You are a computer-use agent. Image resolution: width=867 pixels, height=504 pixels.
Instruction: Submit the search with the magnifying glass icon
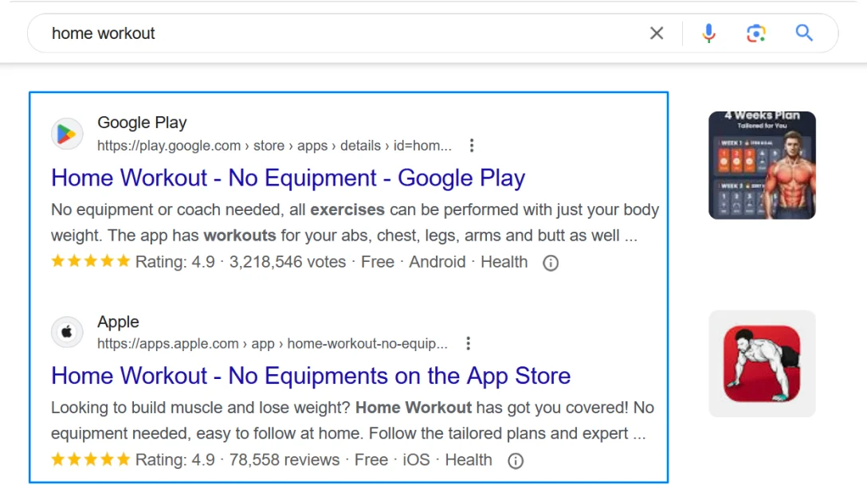click(802, 33)
